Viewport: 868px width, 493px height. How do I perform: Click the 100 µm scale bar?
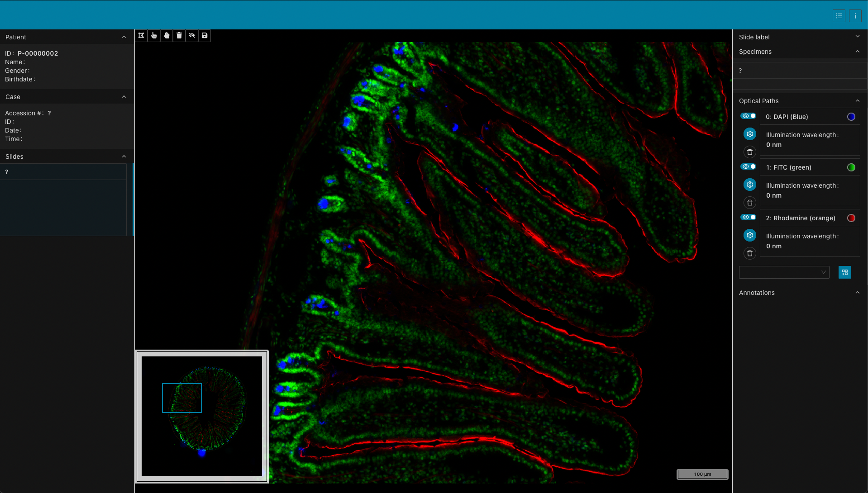coord(702,474)
